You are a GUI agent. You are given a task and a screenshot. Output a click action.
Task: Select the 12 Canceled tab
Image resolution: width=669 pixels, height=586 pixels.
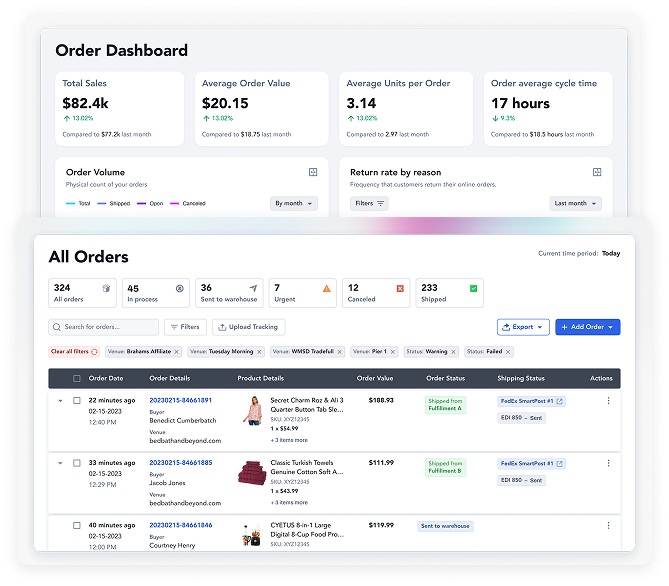point(376,293)
